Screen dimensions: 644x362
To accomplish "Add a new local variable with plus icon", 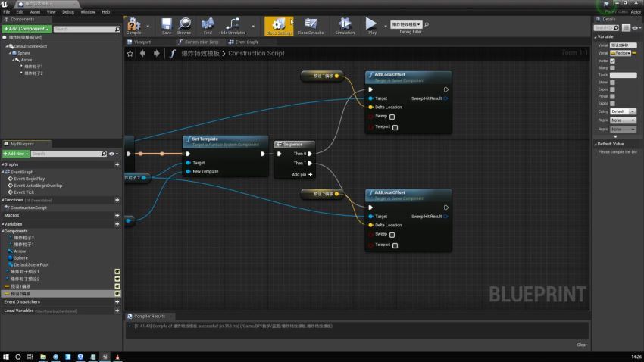I will [x=117, y=311].
